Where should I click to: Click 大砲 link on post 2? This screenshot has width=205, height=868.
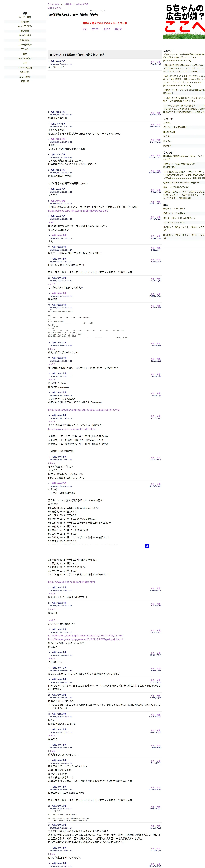pos(159,113)
